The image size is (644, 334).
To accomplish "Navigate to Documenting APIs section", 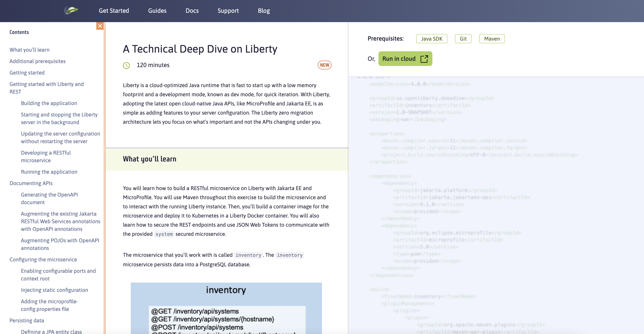I will pos(31,183).
